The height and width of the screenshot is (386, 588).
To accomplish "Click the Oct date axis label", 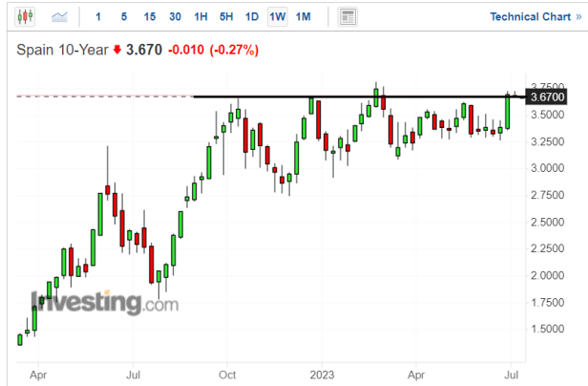I will coord(227,375).
